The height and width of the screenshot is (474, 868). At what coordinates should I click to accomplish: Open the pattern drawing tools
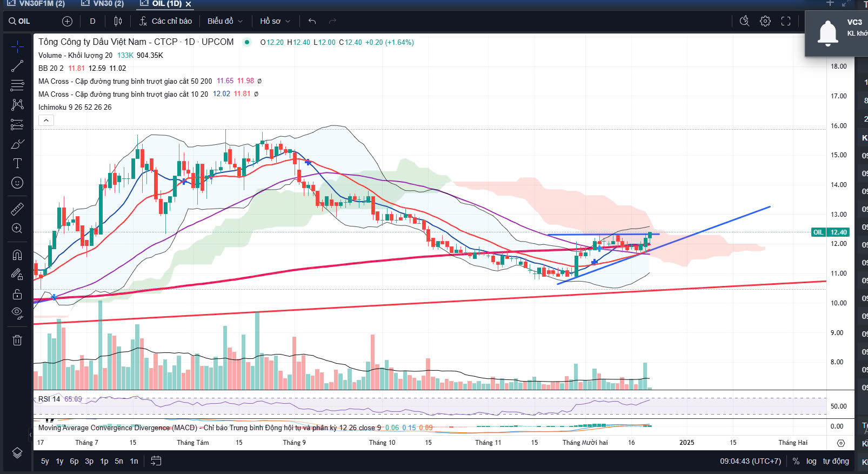tap(17, 105)
